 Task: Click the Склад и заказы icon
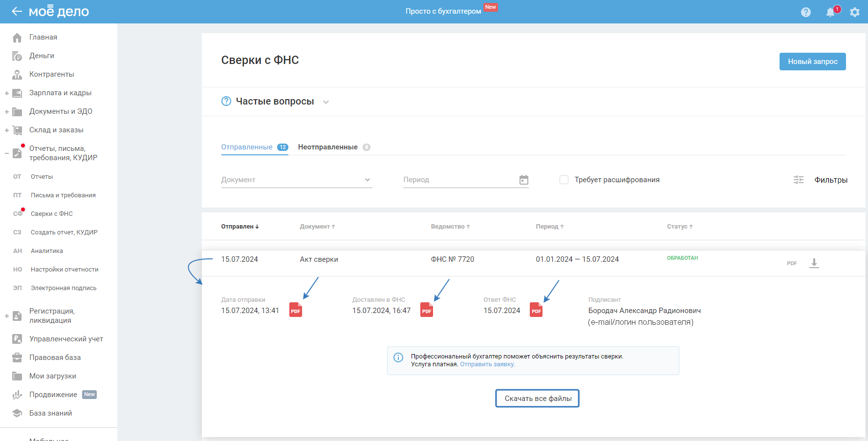coord(17,130)
